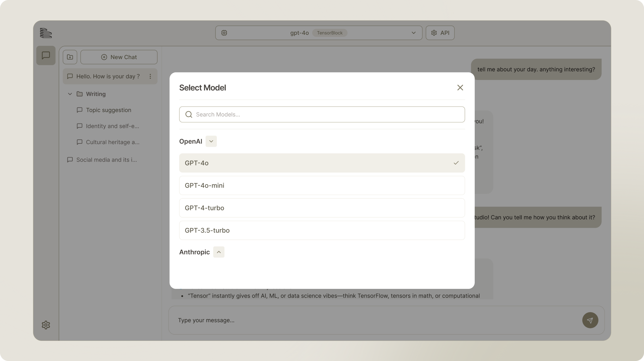Pick the GPT-4-turbo model
Image resolution: width=644 pixels, height=361 pixels.
pos(322,208)
